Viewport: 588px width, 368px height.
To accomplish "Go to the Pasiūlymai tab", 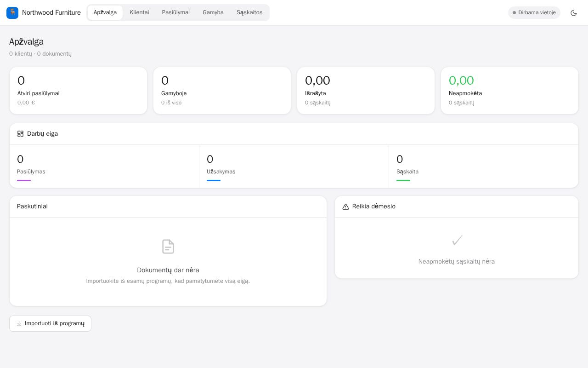I will 176,12.
